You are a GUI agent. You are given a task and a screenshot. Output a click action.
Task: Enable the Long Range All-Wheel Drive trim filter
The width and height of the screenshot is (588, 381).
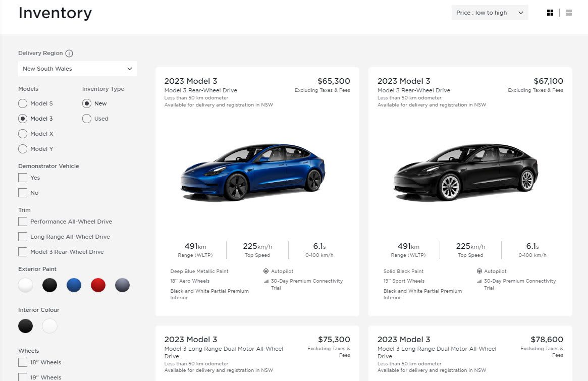[22, 236]
